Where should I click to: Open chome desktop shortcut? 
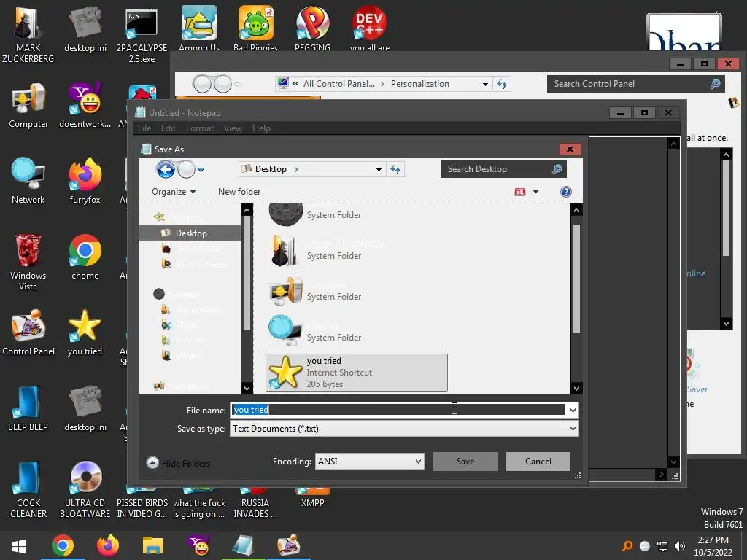(85, 257)
